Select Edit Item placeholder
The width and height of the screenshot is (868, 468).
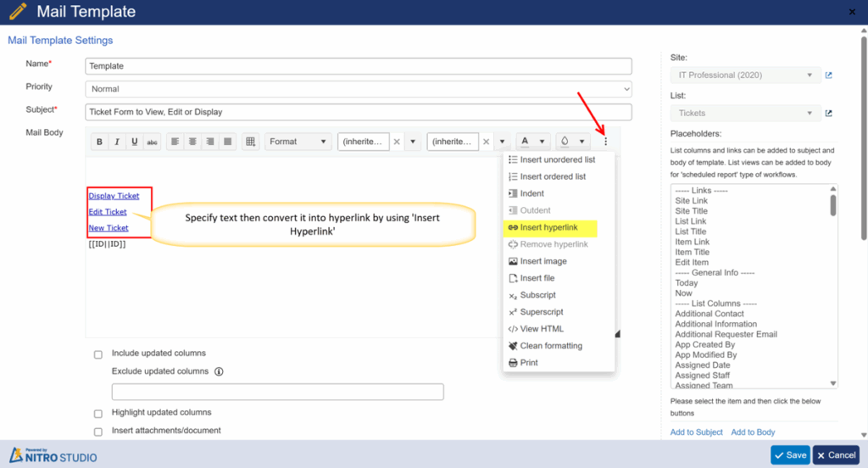click(x=692, y=262)
